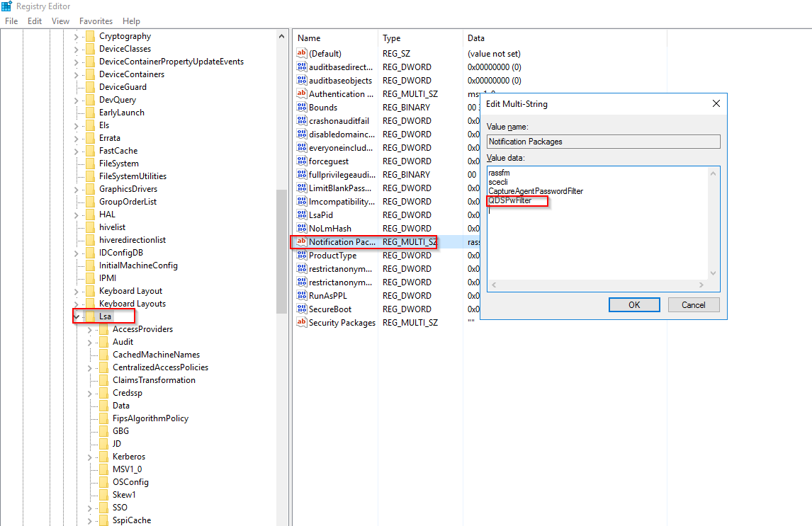Click the LimitBlankPass... value icon
This screenshot has height=526, width=812.
click(301, 188)
